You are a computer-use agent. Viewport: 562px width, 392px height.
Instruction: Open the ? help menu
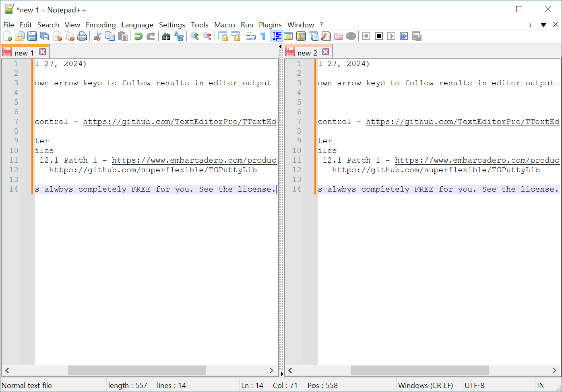tap(321, 25)
